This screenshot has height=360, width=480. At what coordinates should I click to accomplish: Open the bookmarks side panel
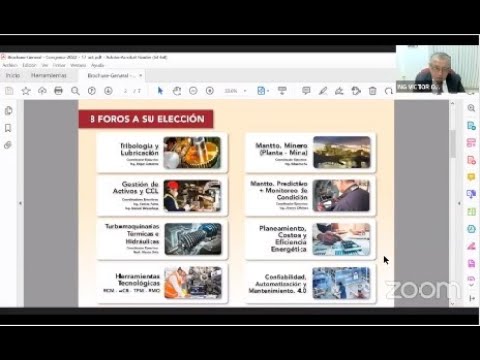coord(8,128)
